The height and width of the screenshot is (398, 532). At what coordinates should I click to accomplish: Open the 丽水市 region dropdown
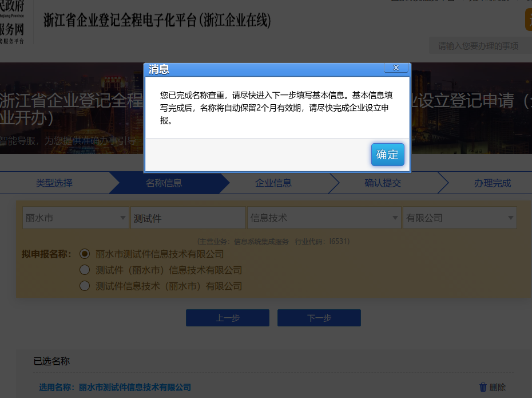[x=76, y=218]
